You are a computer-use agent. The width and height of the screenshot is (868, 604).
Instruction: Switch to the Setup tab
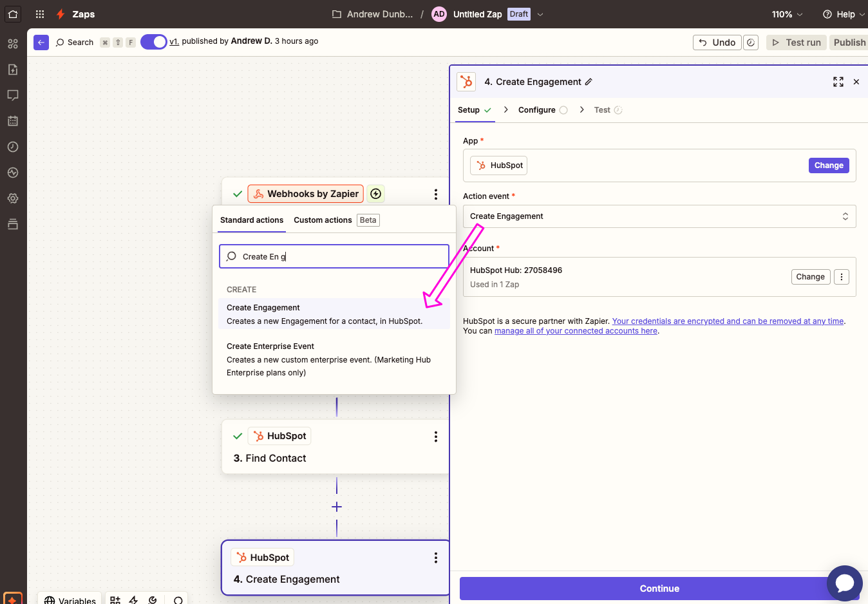click(x=475, y=110)
